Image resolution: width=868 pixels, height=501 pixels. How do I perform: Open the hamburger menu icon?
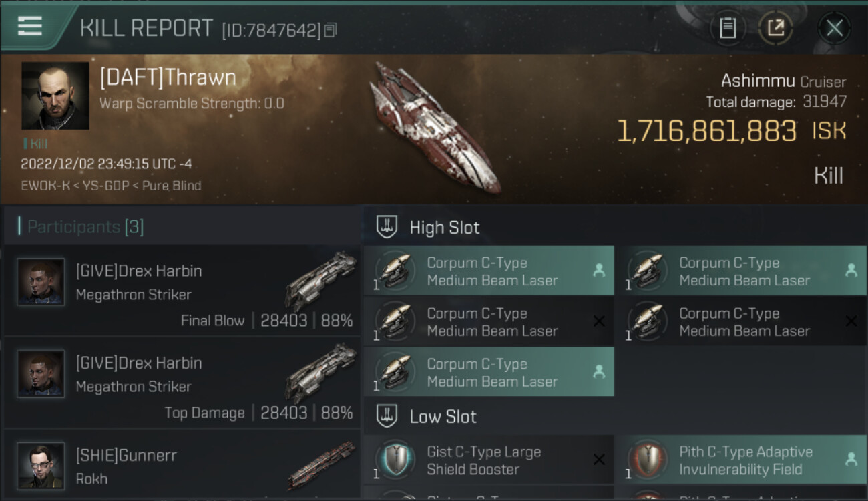[31, 26]
